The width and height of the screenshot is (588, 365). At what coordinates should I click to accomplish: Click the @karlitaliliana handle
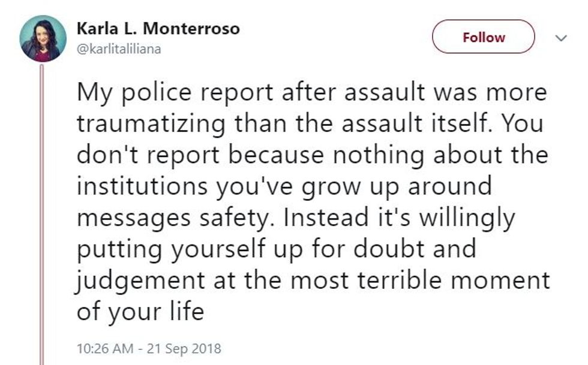coord(119,49)
